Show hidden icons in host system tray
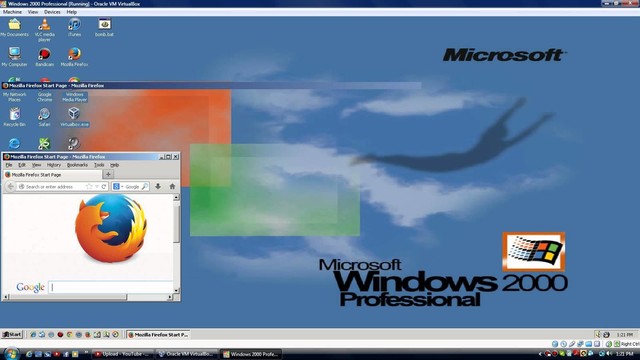The height and width of the screenshot is (360, 640). click(x=540, y=354)
